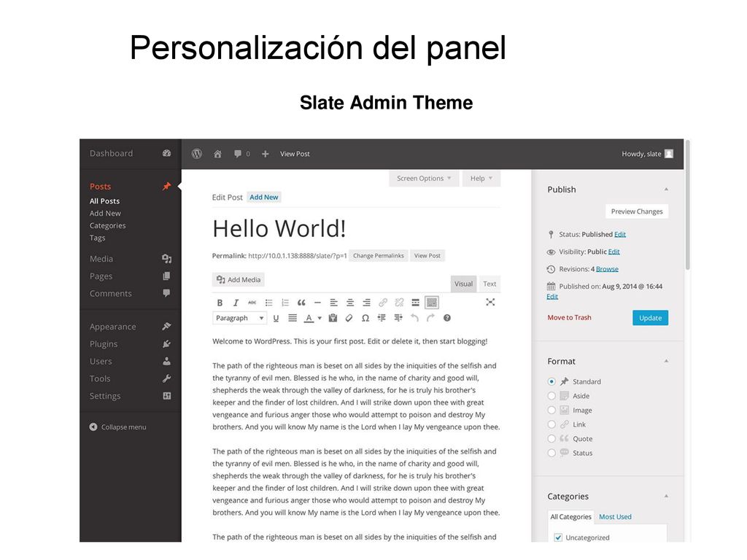
Task: Align text right
Action: [366, 303]
